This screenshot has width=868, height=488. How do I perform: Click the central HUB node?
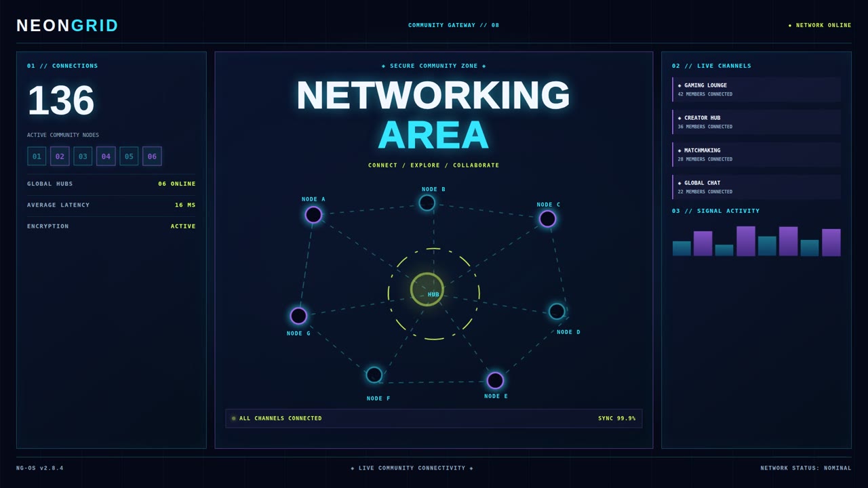coord(427,289)
